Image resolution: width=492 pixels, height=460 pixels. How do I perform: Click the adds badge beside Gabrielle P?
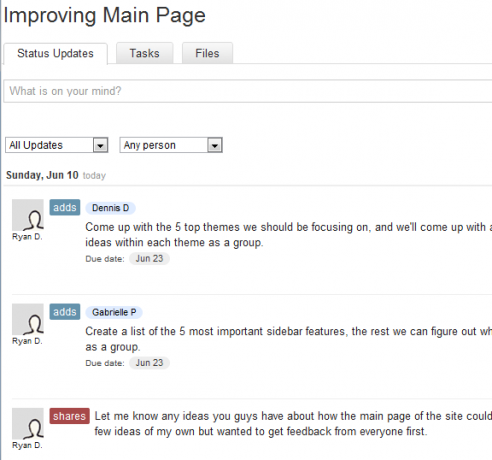tap(65, 312)
